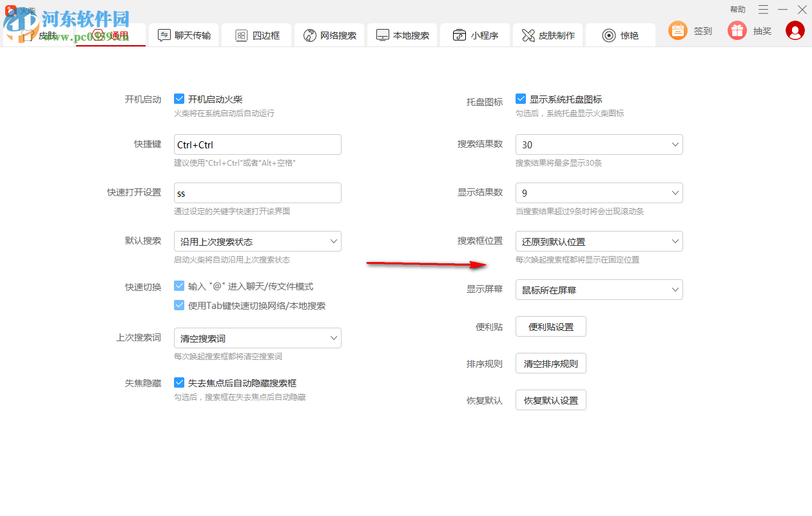Screen dimensions: 812x516
Task: Open the user profile avatar icon
Action: click(x=795, y=30)
